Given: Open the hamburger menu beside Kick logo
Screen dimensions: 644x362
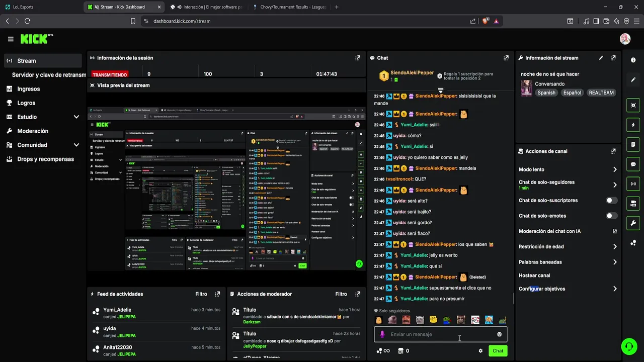Looking at the screenshot, I should tap(11, 39).
